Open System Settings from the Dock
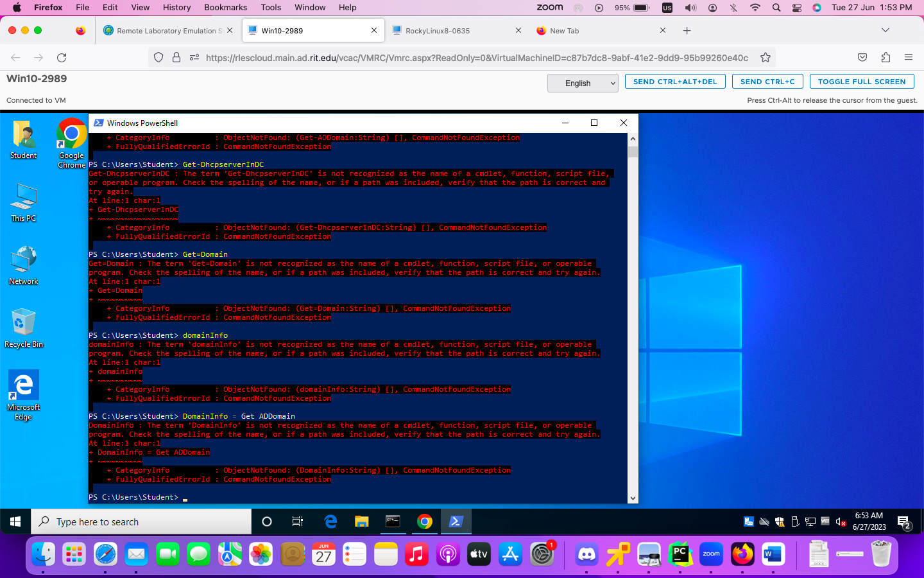 [542, 554]
